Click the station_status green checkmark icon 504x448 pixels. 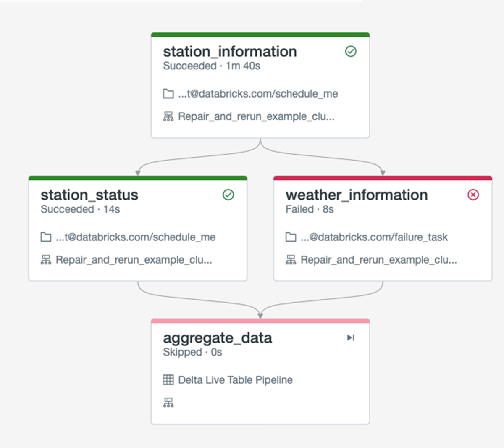[x=228, y=195]
